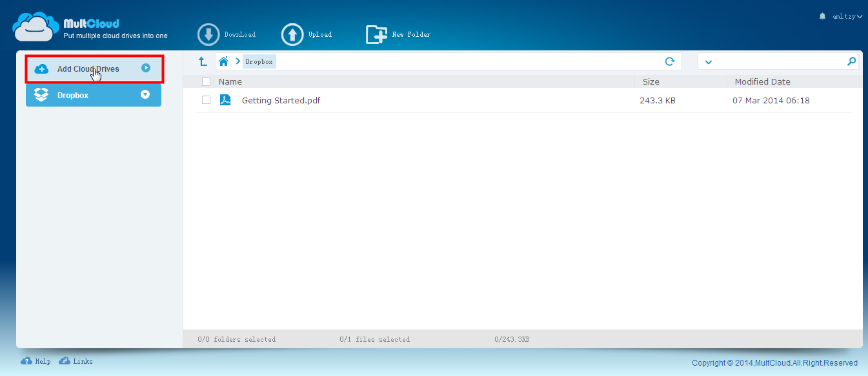The image size is (868, 376).
Task: Click the New Folder icon
Action: click(376, 34)
